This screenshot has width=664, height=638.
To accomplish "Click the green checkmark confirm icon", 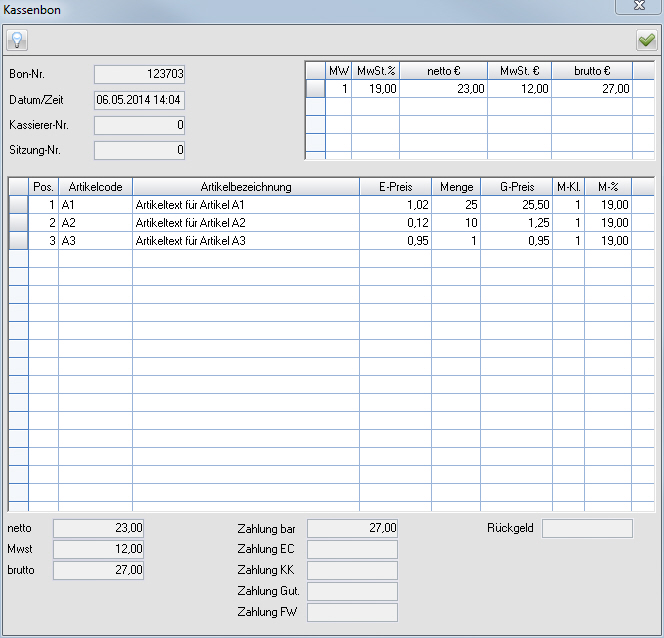I will [x=646, y=40].
